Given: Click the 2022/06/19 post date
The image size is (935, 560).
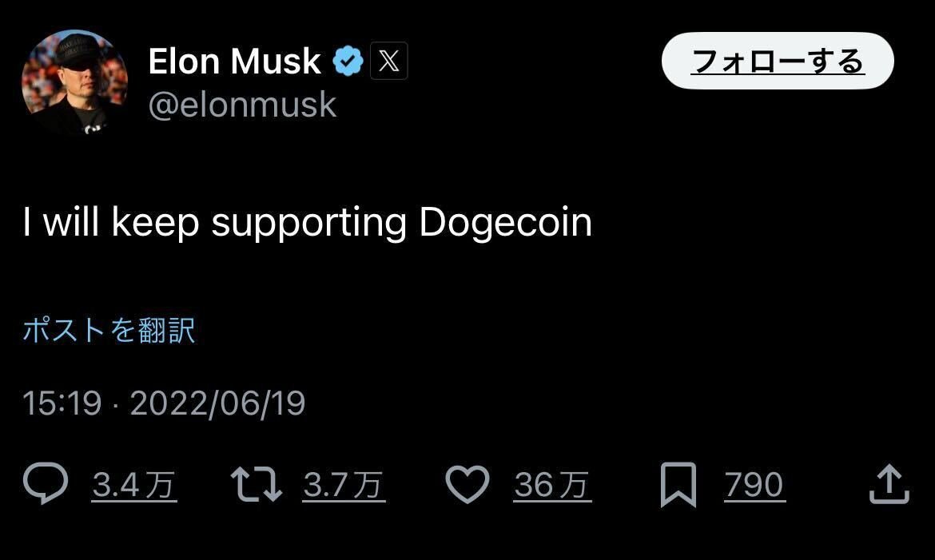Looking at the screenshot, I should tap(217, 403).
